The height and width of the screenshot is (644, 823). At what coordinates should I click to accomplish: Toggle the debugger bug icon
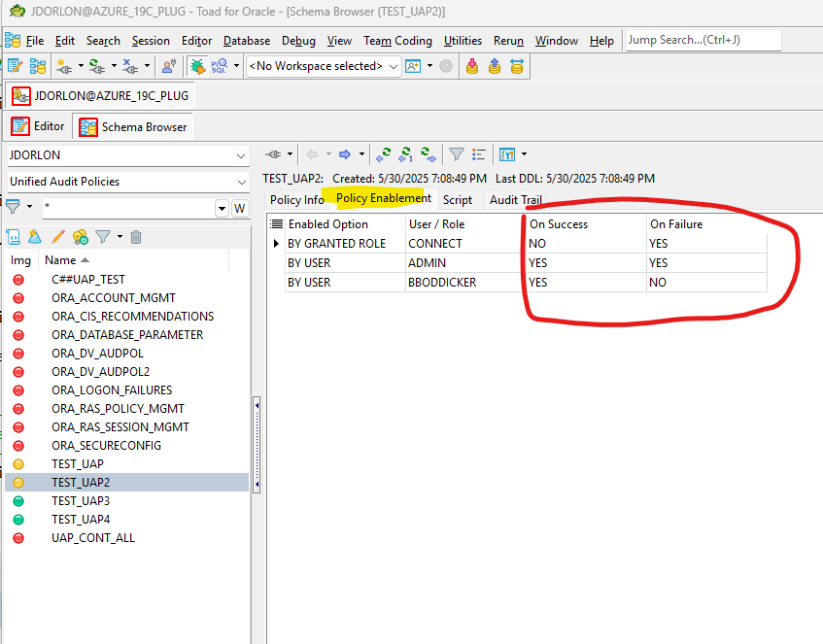(198, 66)
